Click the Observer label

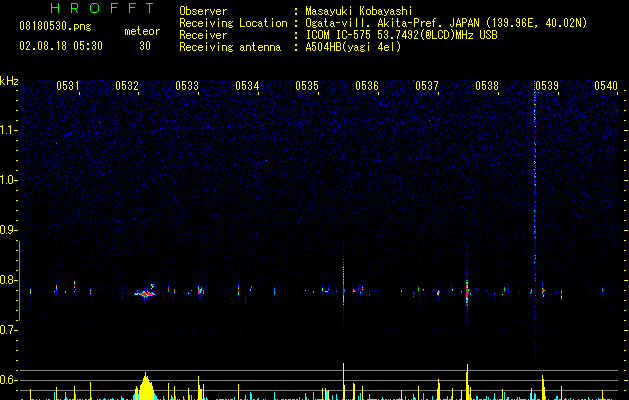pos(203,11)
